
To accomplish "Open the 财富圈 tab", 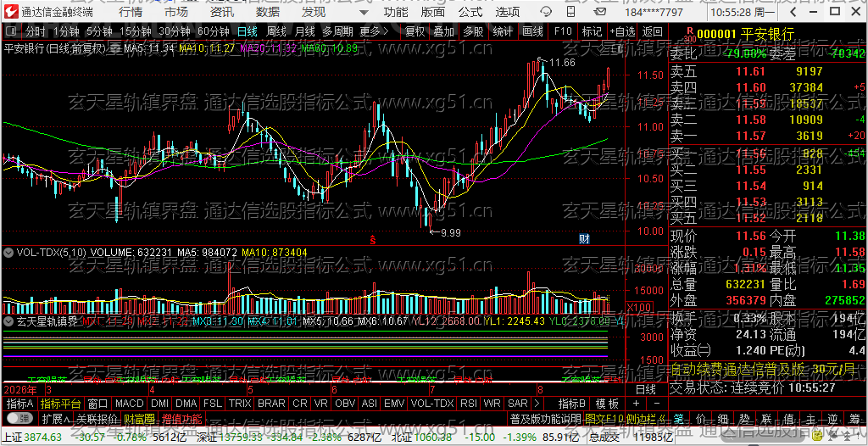I will coord(139,418).
